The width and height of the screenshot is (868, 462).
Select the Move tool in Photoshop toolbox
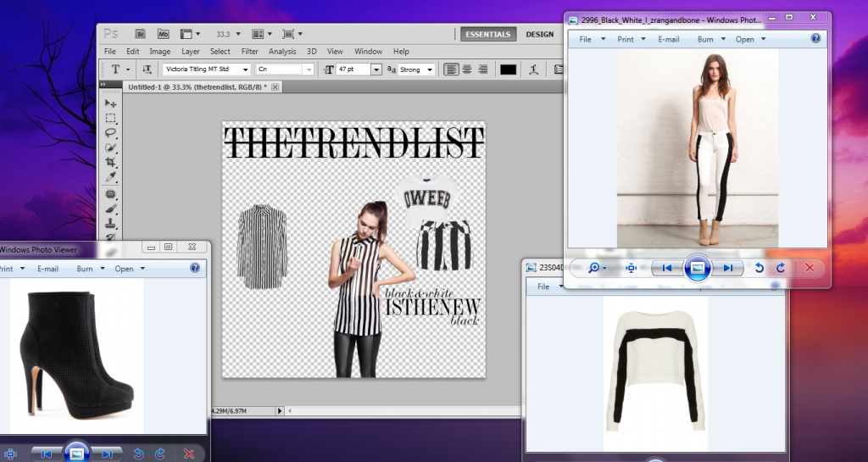click(x=111, y=103)
